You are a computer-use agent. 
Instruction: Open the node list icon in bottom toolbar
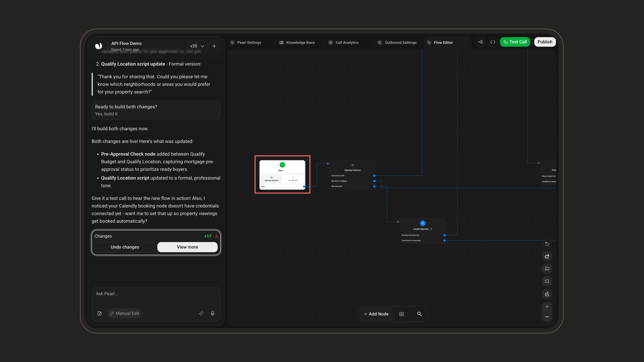401,314
